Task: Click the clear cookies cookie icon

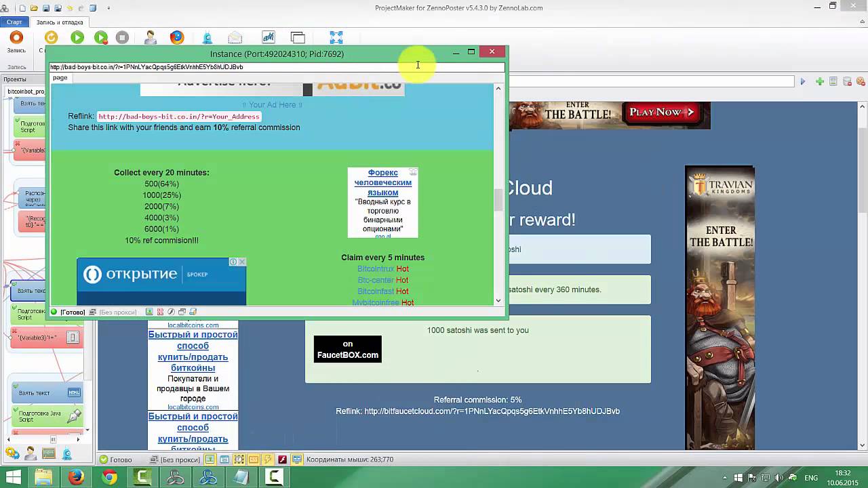Action: tap(860, 82)
